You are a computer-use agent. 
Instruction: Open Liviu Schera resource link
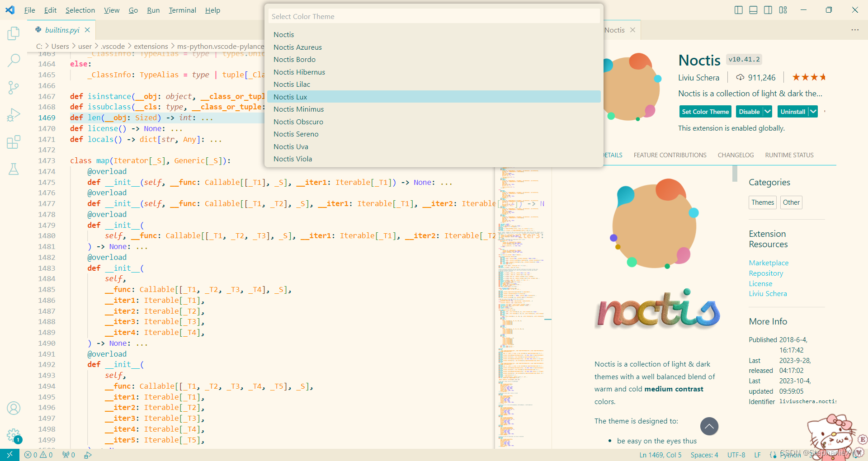[768, 294]
